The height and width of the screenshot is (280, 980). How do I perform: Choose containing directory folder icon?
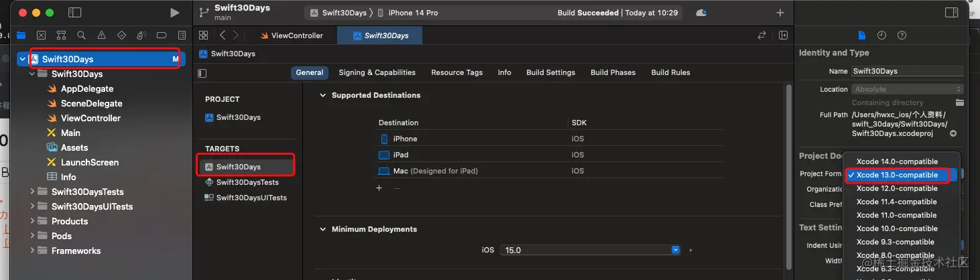[959, 102]
